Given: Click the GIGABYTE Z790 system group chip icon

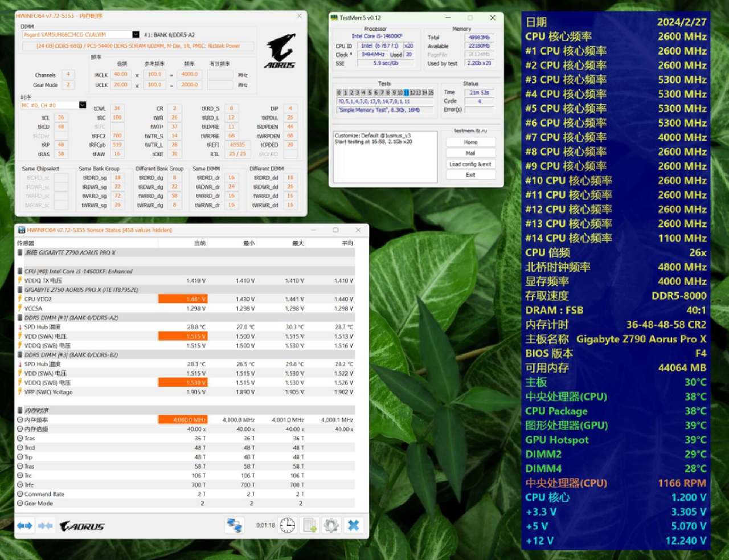Looking at the screenshot, I should click(21, 252).
